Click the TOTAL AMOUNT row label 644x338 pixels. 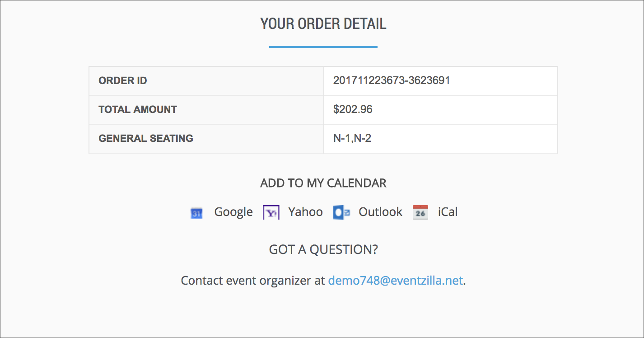(x=137, y=109)
